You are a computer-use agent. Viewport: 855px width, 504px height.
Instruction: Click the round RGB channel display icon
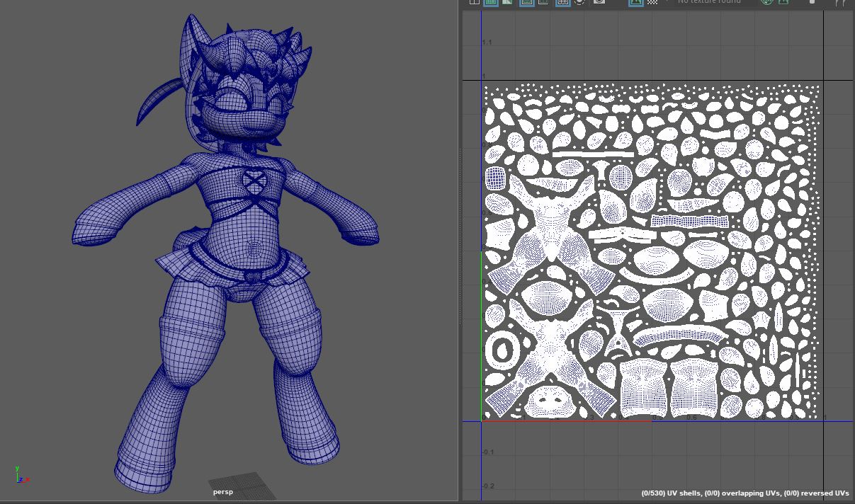766,2
